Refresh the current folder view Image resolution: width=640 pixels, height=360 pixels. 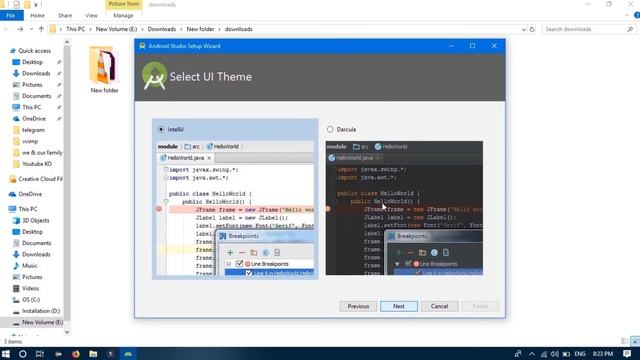[532, 29]
